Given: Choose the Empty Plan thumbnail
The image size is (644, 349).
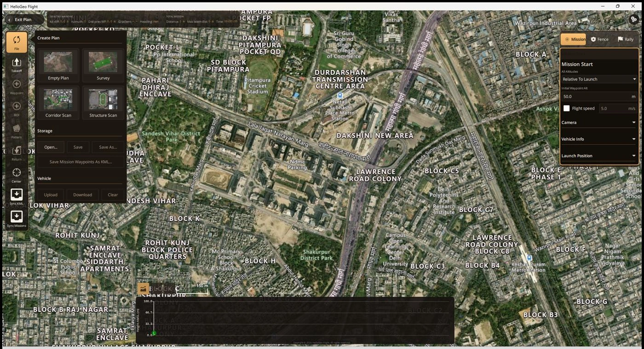Looking at the screenshot, I should pos(58,65).
